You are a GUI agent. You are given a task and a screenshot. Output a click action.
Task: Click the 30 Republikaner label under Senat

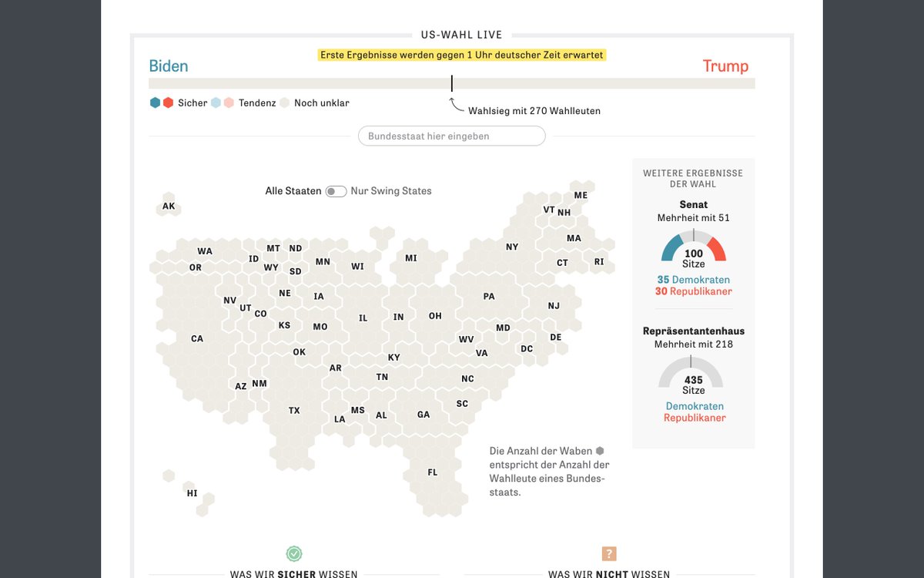tap(694, 291)
